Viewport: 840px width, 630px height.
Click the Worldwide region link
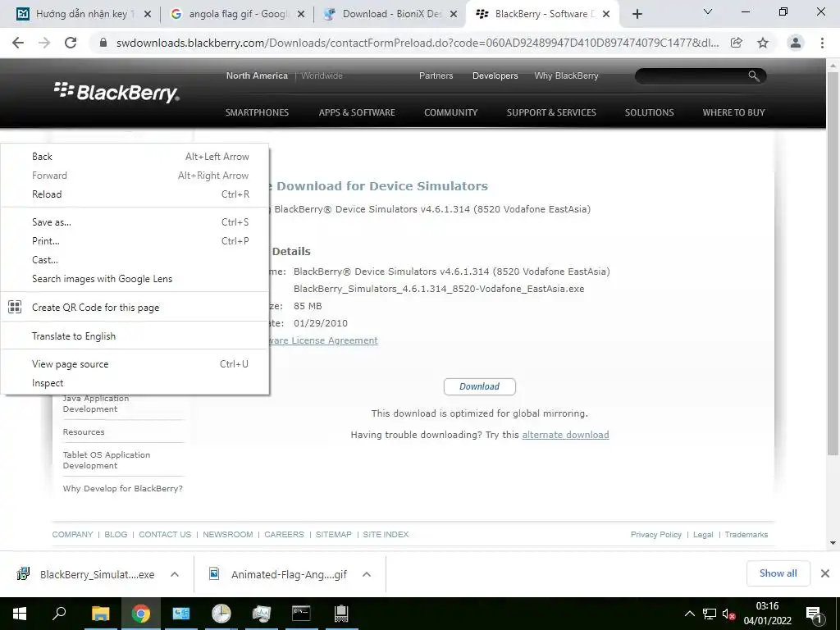pyautogui.click(x=322, y=76)
